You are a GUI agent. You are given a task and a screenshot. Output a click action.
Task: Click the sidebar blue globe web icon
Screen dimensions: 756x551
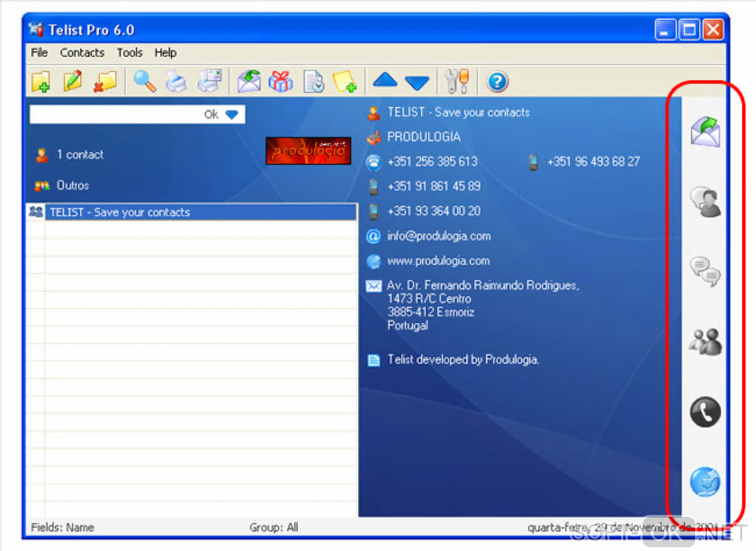[x=705, y=481]
